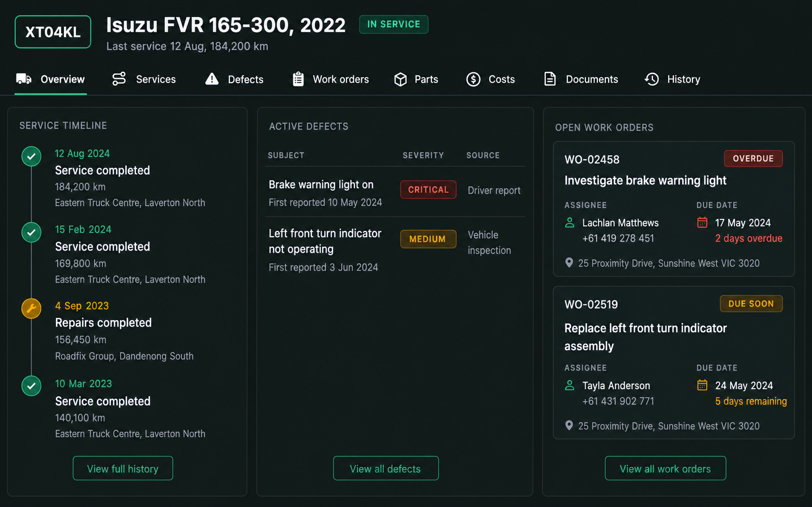Viewport: 812px width, 507px height.
Task: Click the red calendar icon for 17 May 2024
Action: [702, 222]
